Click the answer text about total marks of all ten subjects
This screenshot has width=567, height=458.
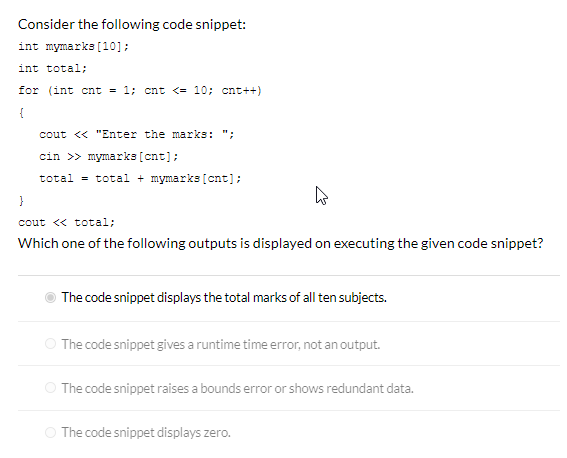coord(224,298)
